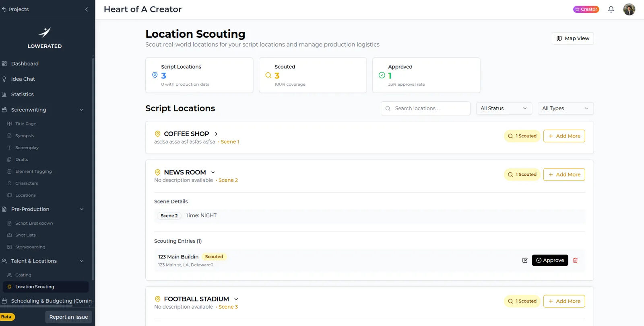Go back to Projects
The image size is (644, 326).
[x=15, y=9]
